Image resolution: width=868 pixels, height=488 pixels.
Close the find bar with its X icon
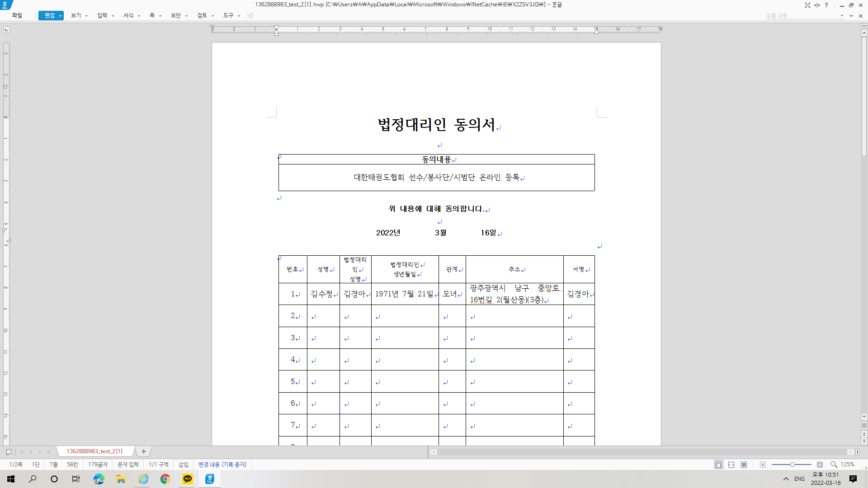(x=861, y=16)
